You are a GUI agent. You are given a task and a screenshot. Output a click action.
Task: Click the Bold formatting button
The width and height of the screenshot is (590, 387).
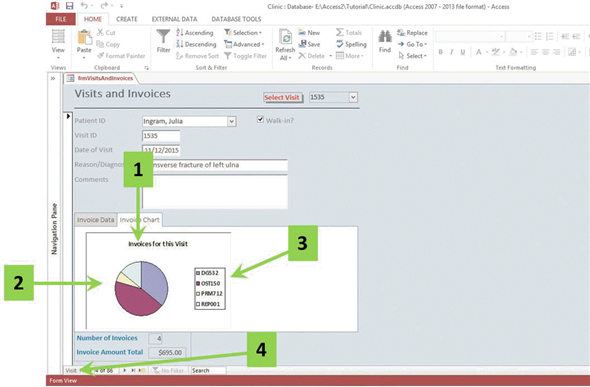tap(440, 52)
